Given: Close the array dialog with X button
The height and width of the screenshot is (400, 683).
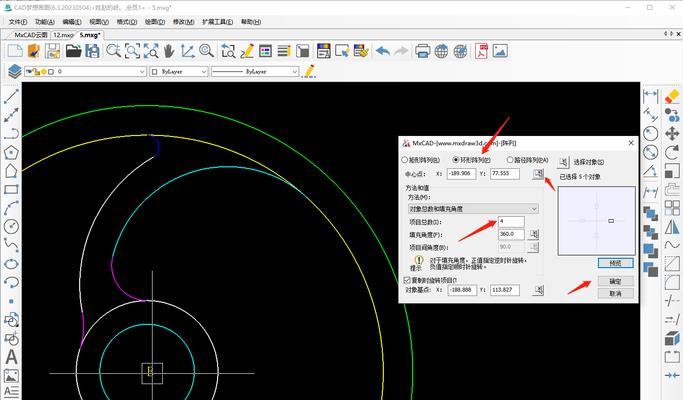Looking at the screenshot, I should point(631,143).
